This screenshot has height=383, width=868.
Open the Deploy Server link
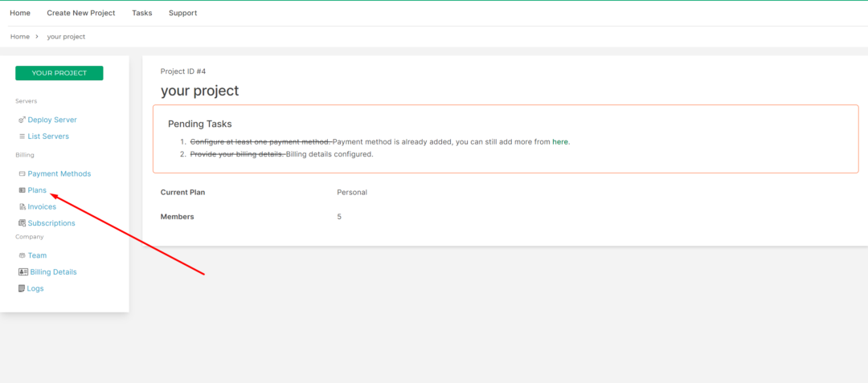52,120
